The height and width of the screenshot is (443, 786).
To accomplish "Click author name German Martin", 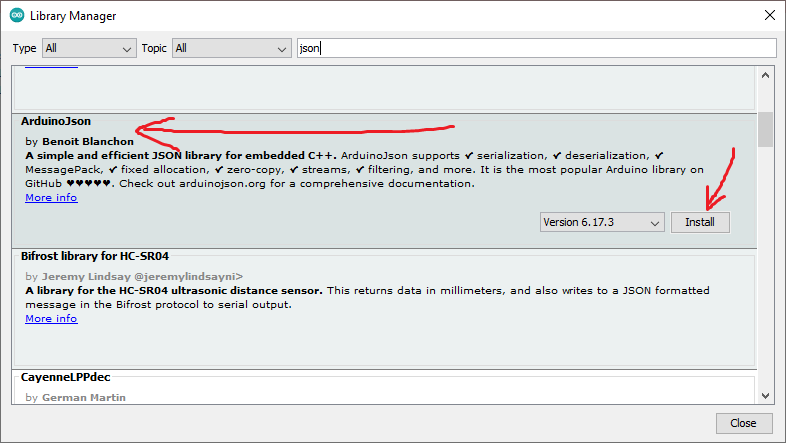I will [x=84, y=397].
